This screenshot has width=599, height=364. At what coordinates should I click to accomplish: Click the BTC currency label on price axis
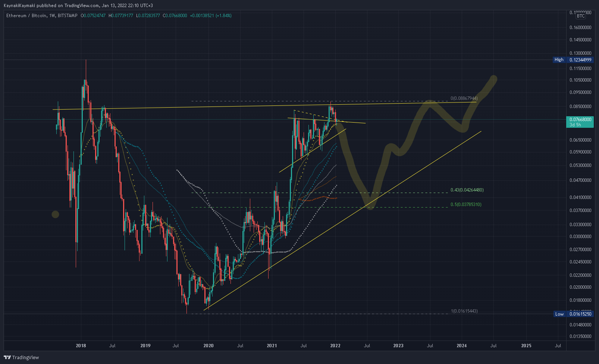coord(581,16)
